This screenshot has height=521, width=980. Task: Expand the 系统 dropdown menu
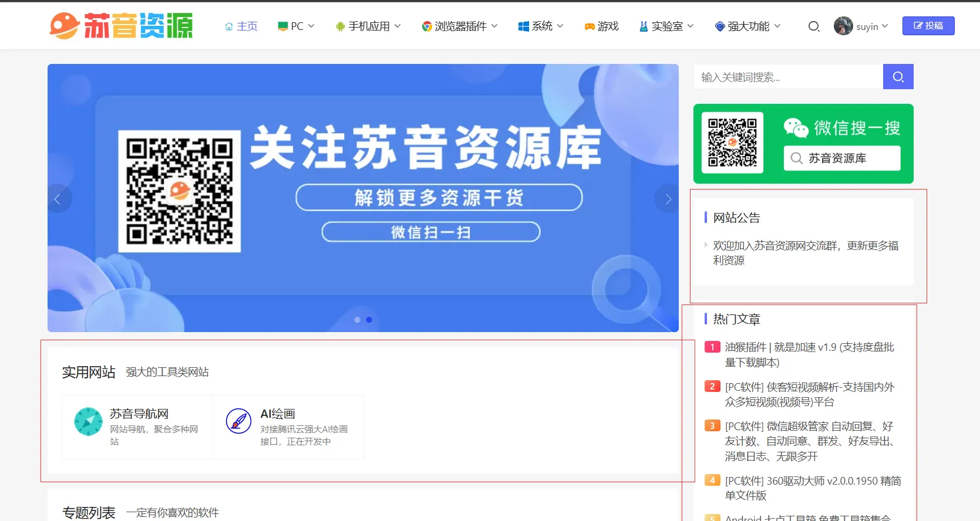point(560,26)
